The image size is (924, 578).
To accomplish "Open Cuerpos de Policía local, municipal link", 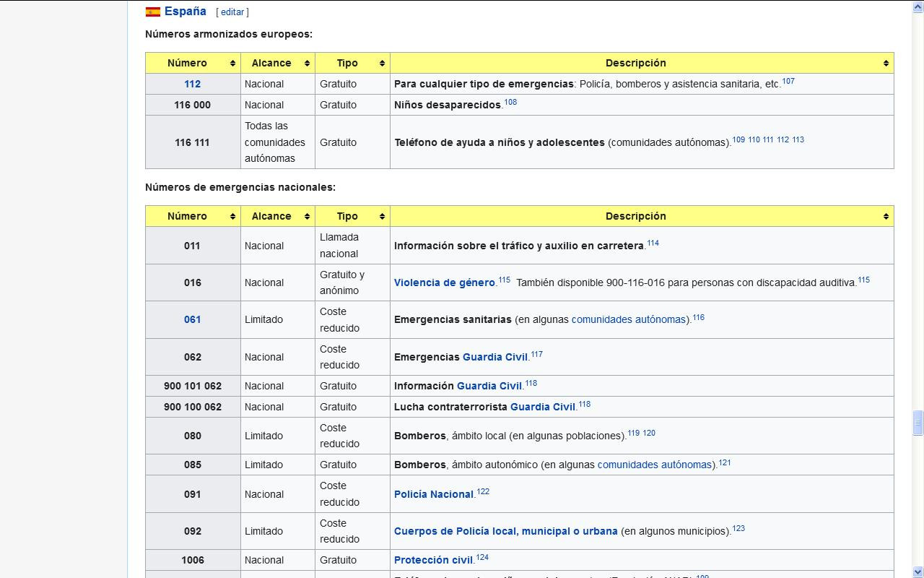I will [506, 531].
